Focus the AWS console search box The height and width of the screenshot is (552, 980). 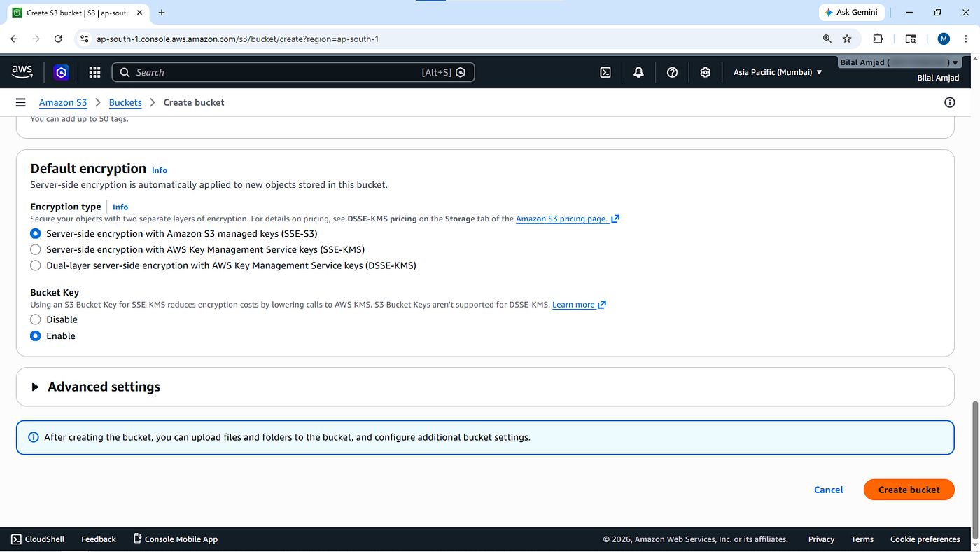click(293, 72)
